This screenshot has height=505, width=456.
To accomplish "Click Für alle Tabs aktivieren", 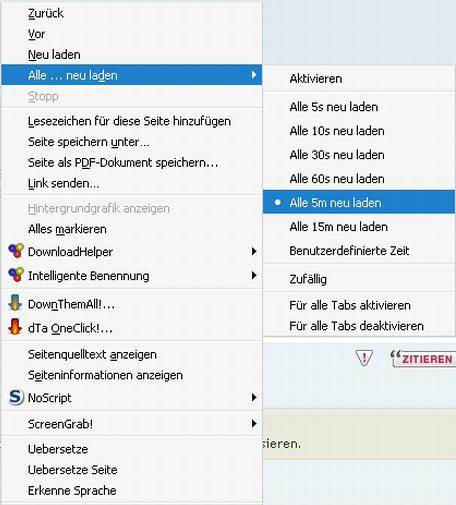I will click(359, 305).
